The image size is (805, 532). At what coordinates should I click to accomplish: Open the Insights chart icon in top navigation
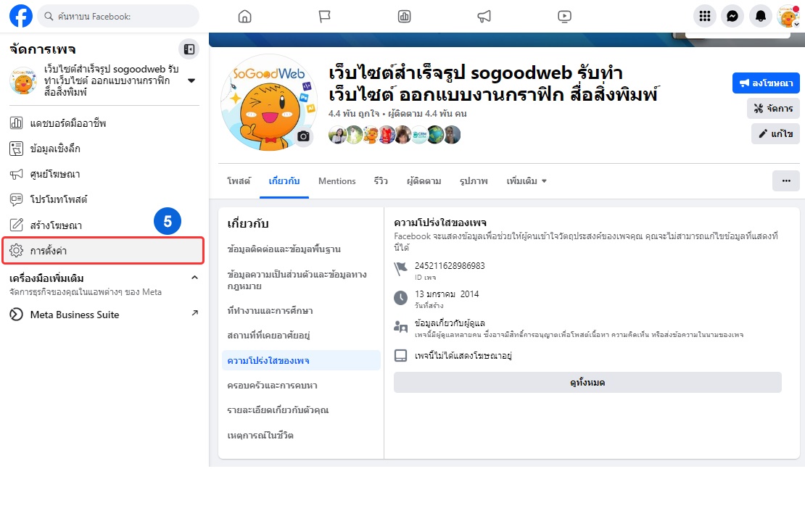[x=405, y=17]
